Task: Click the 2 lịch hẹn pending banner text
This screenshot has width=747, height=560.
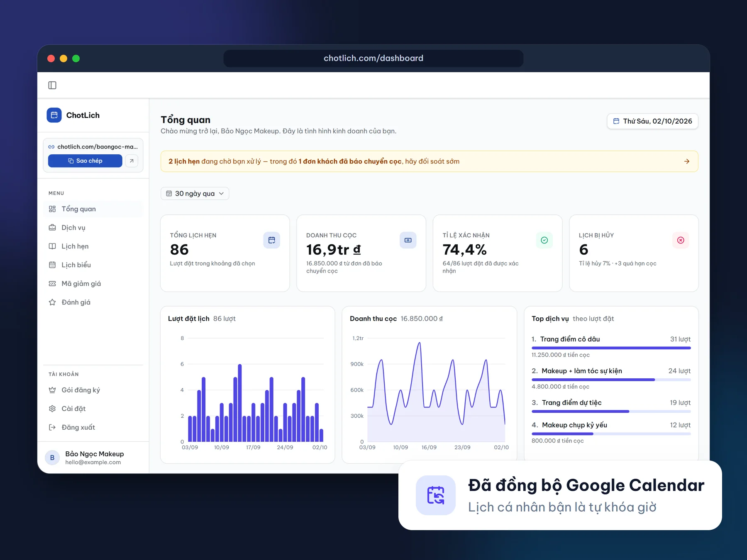Action: [x=314, y=161]
